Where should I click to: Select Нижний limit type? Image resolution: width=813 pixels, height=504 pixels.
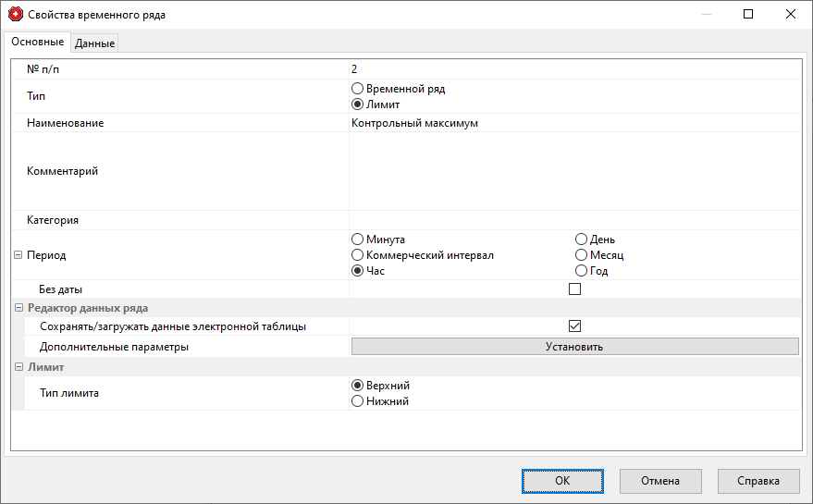click(358, 401)
